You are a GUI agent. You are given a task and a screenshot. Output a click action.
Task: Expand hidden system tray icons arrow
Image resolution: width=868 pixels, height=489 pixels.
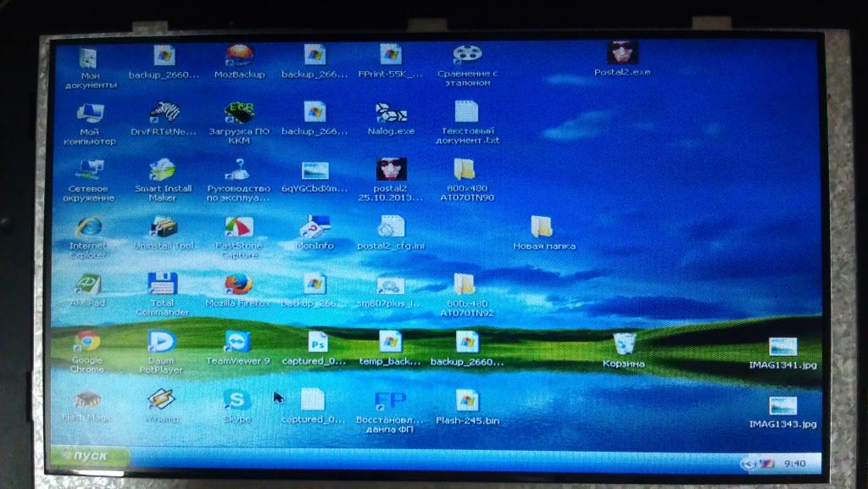pyautogui.click(x=748, y=464)
